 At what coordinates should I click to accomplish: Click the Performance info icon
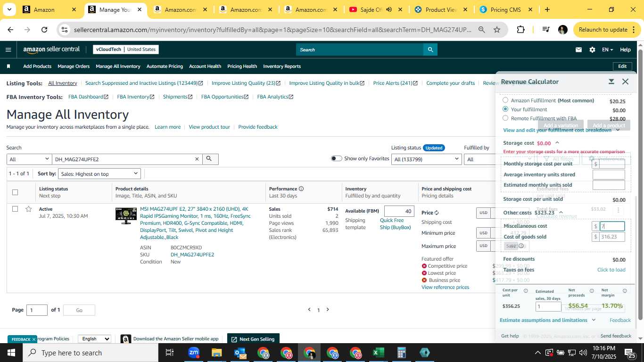[301, 189]
